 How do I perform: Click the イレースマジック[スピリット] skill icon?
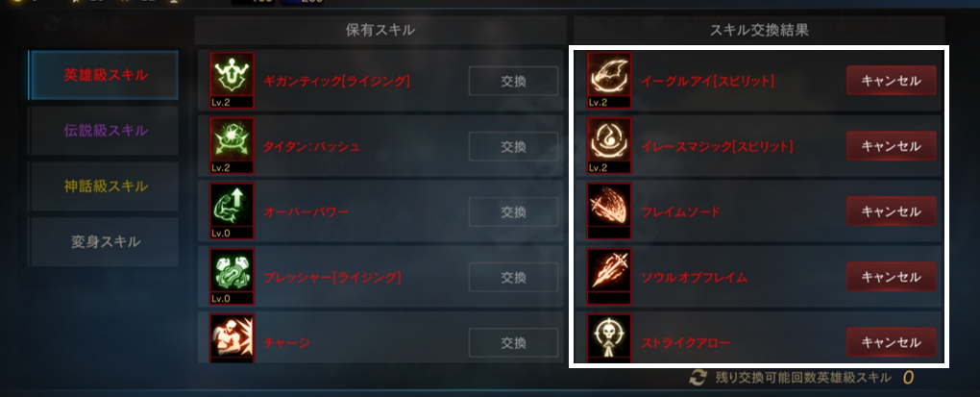click(609, 146)
